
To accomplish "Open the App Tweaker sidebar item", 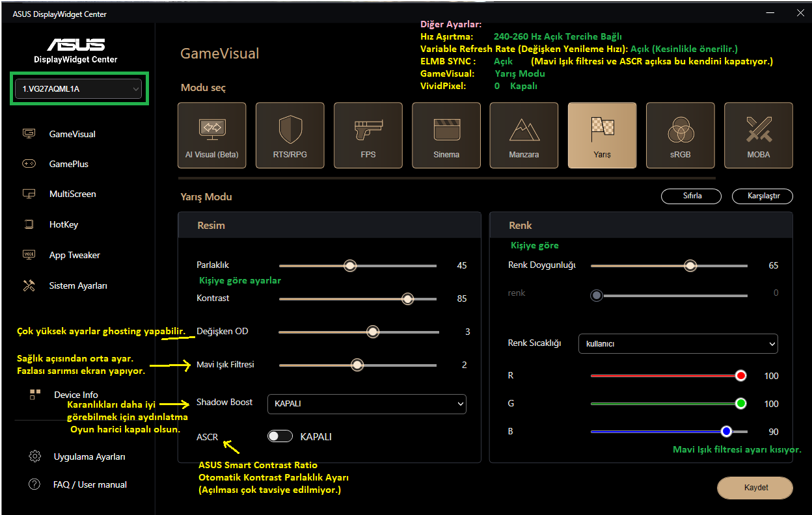I will [74, 255].
